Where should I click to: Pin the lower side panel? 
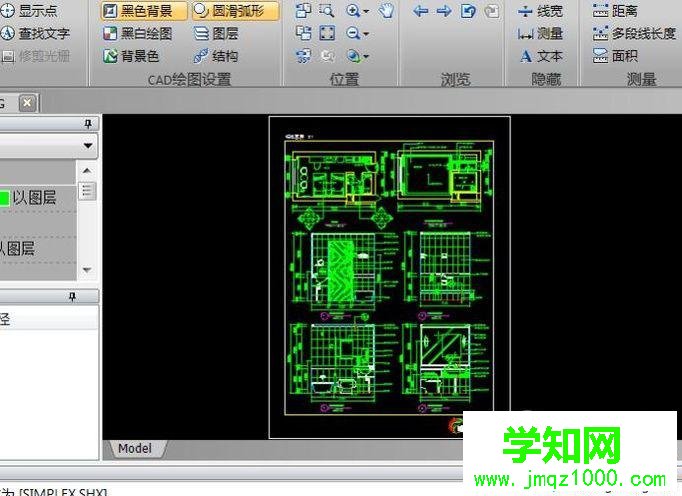click(x=72, y=297)
